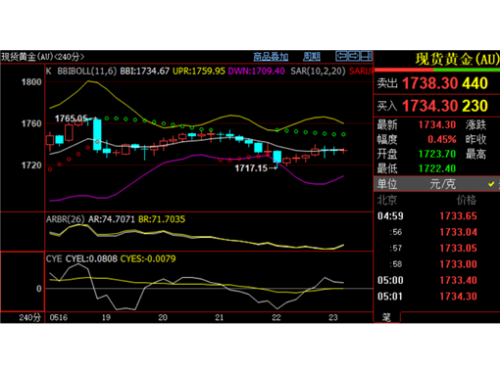Click the 240分 period label at bottom left
Viewport: 500px width, 375px height.
tap(30, 317)
